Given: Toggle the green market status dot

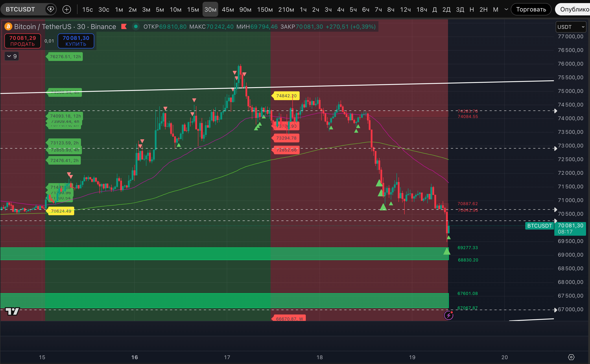Looking at the screenshot, I should [136, 26].
